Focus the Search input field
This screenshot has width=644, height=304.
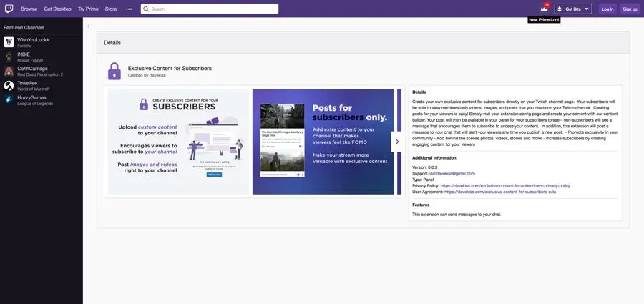point(211,9)
